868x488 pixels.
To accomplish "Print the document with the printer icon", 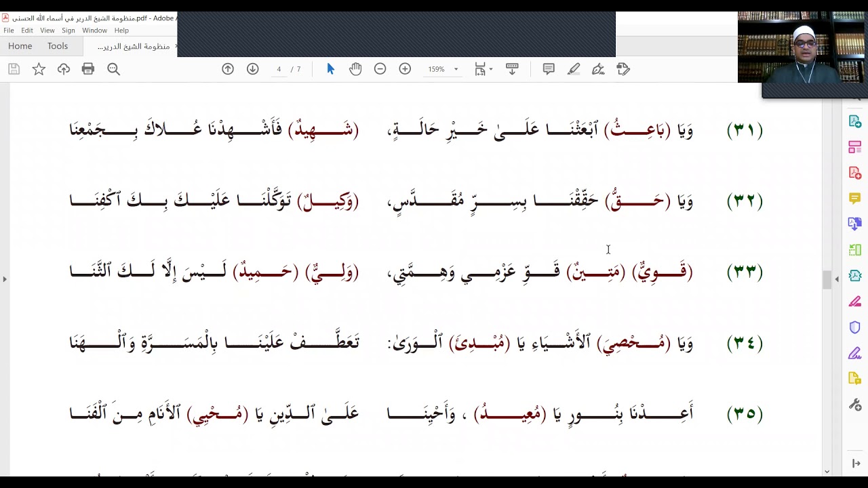I will [x=88, y=69].
